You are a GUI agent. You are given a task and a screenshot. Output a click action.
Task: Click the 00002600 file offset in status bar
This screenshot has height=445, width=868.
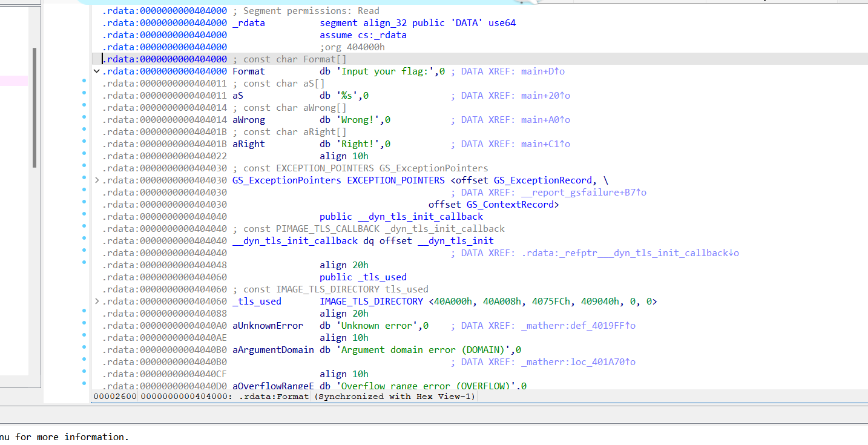(x=115, y=397)
